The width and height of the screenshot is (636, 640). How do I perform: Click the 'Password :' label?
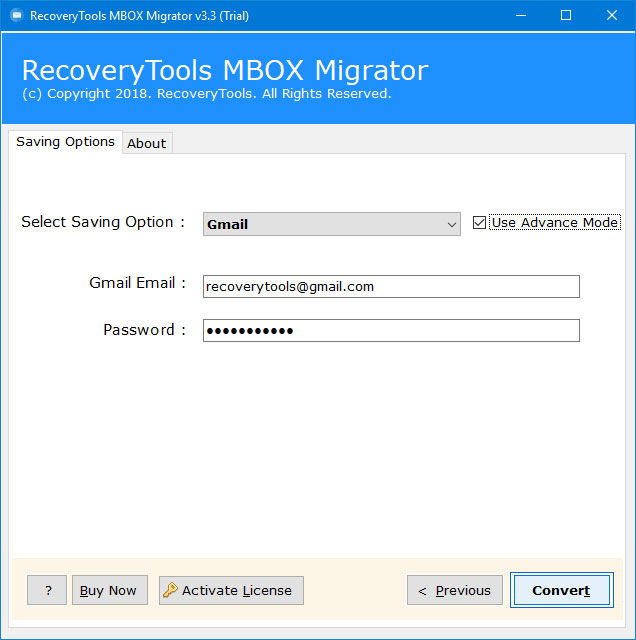click(145, 329)
